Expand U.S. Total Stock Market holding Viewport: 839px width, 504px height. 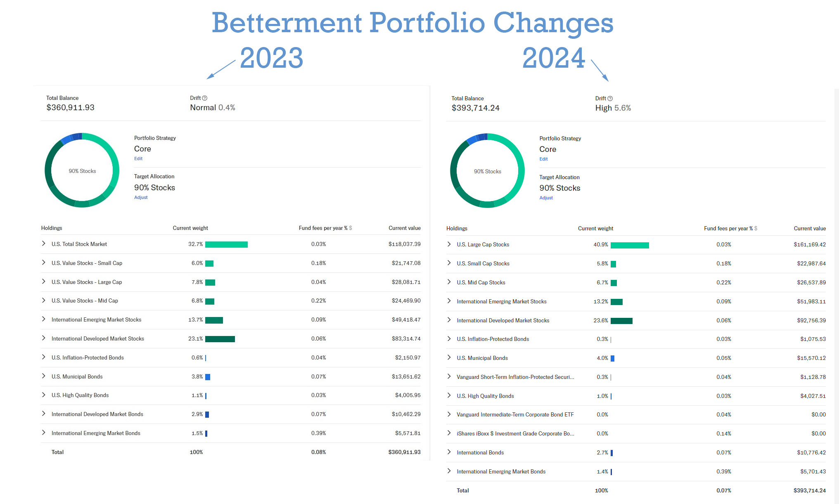click(44, 244)
